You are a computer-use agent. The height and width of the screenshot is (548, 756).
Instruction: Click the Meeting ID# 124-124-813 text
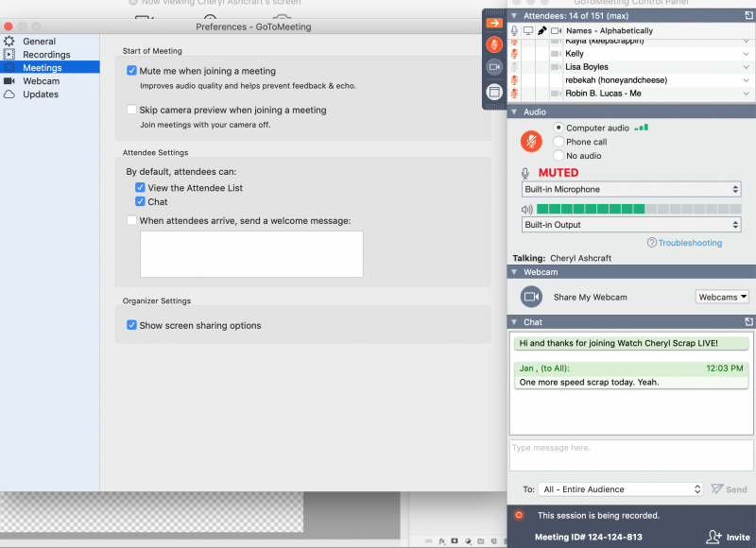[588, 537]
